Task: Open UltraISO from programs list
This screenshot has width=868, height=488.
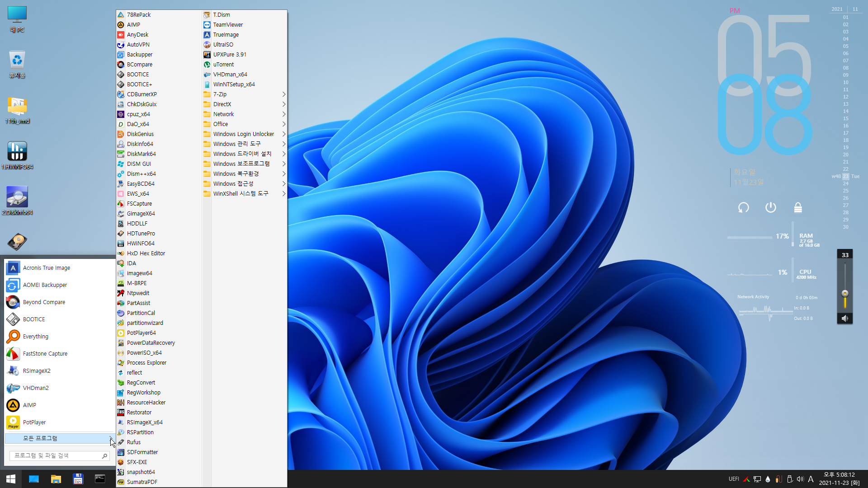Action: click(245, 45)
